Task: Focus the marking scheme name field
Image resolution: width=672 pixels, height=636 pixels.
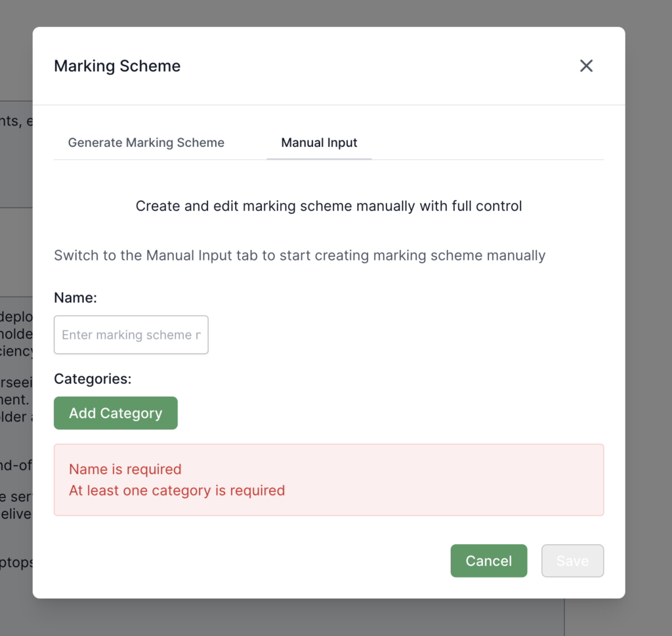Action: [131, 335]
